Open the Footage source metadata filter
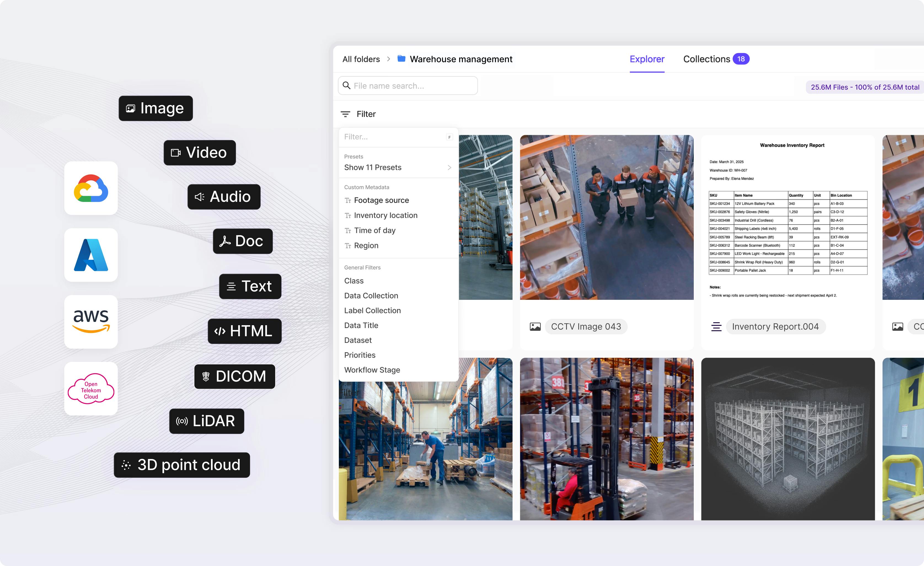This screenshot has width=924, height=566. [x=381, y=200]
